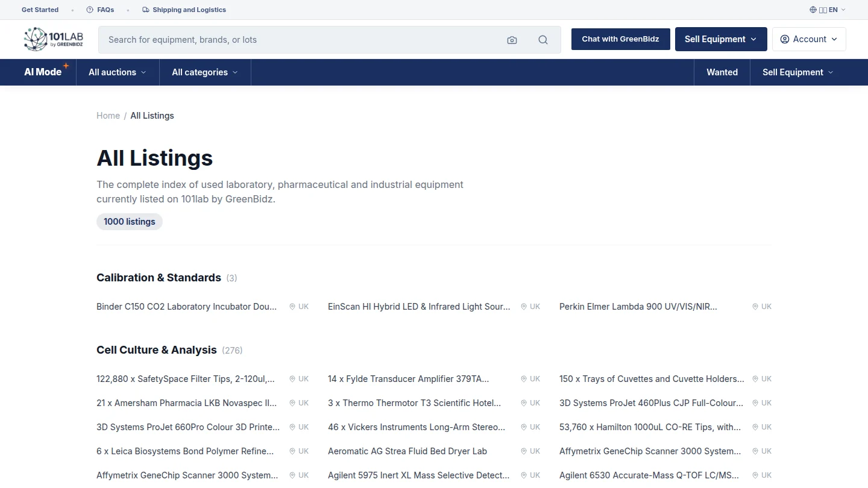Open Agilent 6530 Accurate-Mass Q-TOF listing
868x488 pixels.
pos(649,475)
